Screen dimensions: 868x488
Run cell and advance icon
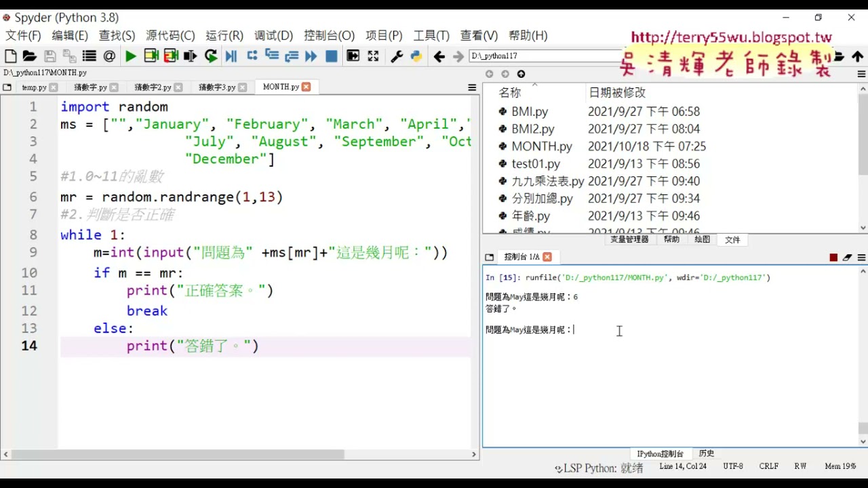pyautogui.click(x=171, y=56)
